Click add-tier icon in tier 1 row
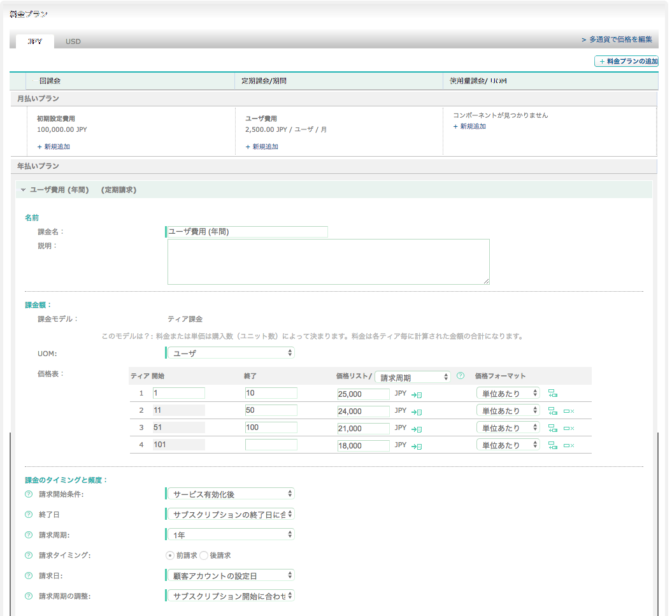The height and width of the screenshot is (616, 672). 552,394
